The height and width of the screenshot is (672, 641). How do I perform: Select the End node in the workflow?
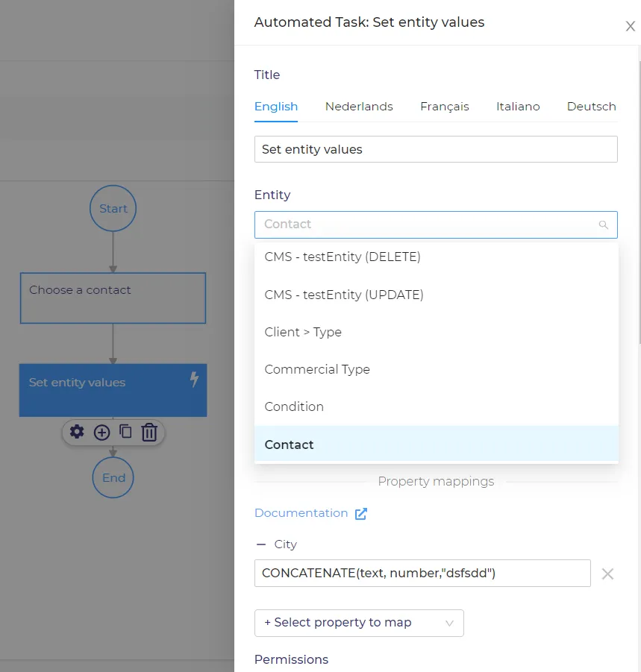[113, 477]
